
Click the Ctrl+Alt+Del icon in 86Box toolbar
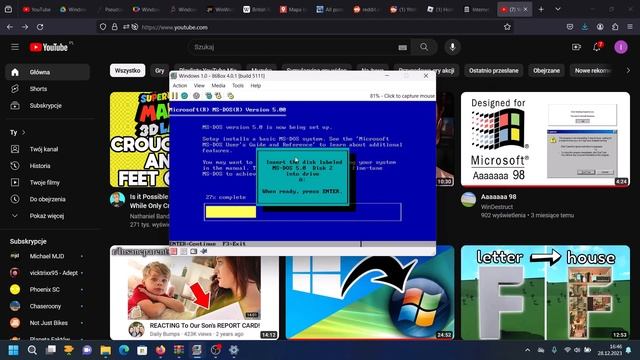coord(209,96)
